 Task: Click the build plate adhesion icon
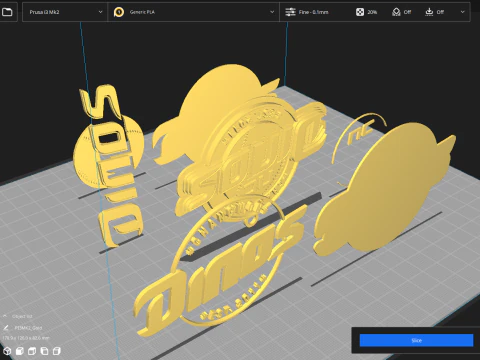(429, 12)
